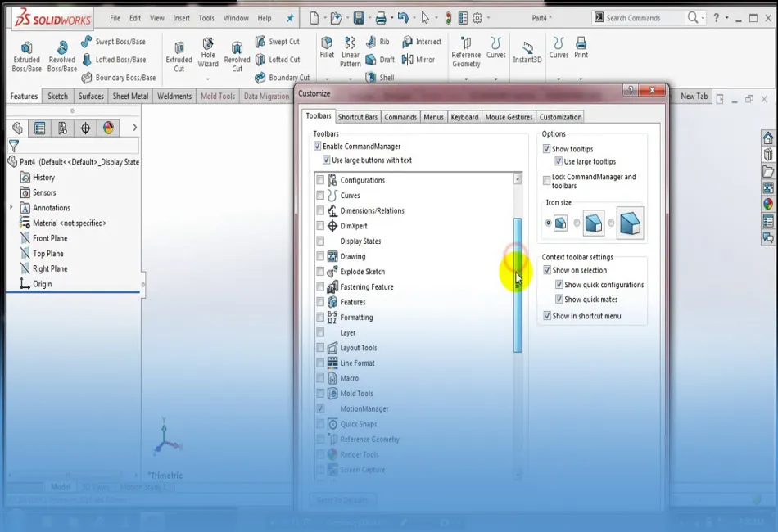Open the Sheet Metal ribbon tab

tap(130, 97)
